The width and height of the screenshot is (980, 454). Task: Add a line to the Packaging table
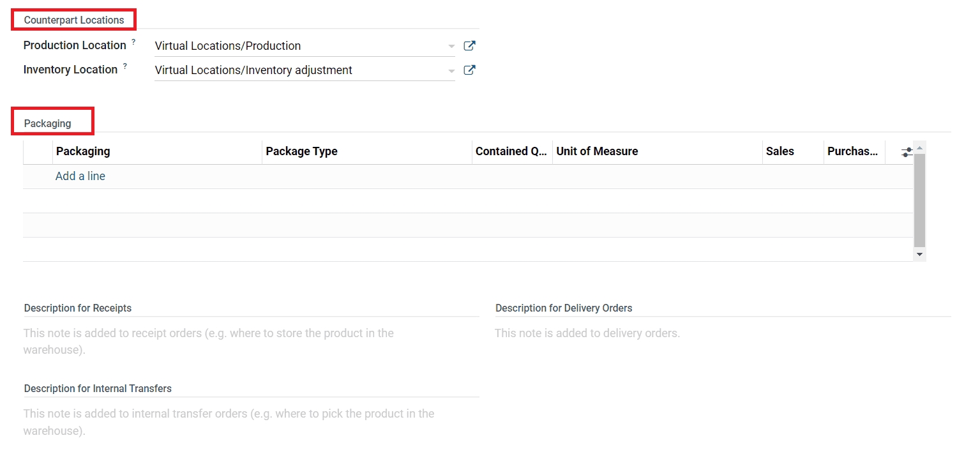[x=80, y=176]
